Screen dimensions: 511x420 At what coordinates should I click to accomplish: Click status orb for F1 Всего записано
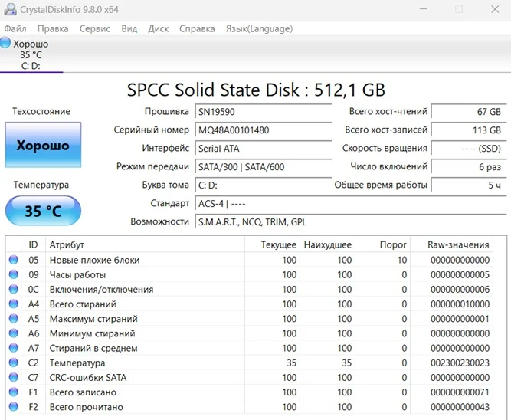point(13,392)
